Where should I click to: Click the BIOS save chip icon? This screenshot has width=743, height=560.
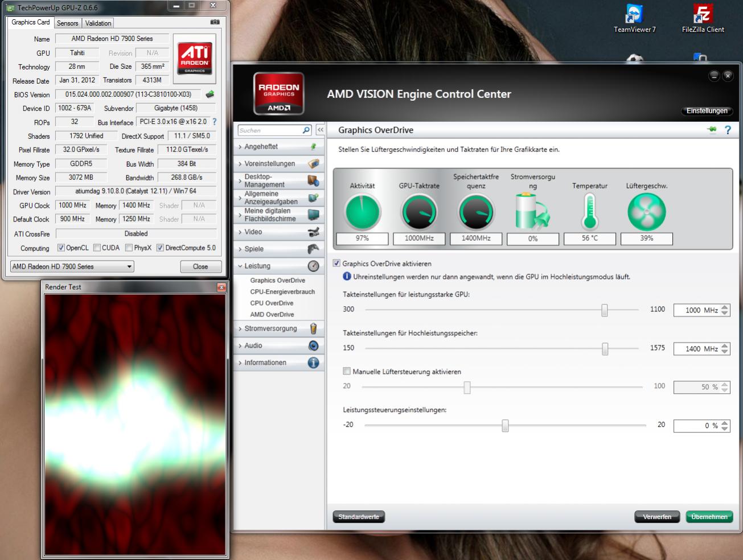(x=210, y=94)
